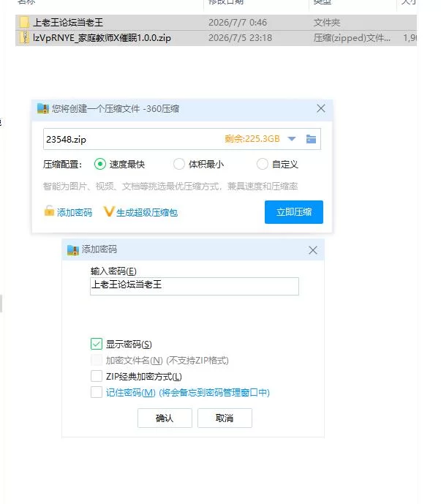Image resolution: width=441 pixels, height=504 pixels.
Task: Click the 立即压缩 button
Action: (x=294, y=212)
